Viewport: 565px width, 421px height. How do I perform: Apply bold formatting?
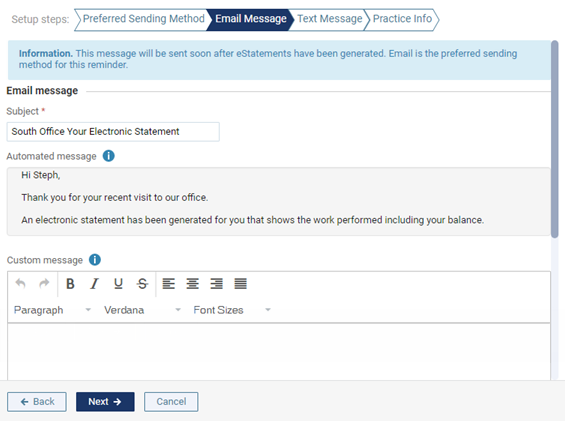70,284
